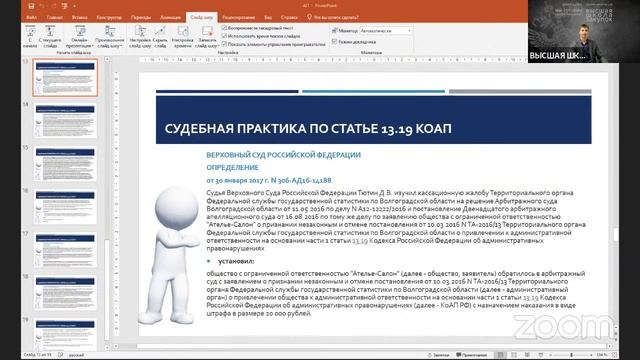This screenshot has height=360, width=640.
Task: Select the Слайд-шоу tab
Action: [202, 18]
